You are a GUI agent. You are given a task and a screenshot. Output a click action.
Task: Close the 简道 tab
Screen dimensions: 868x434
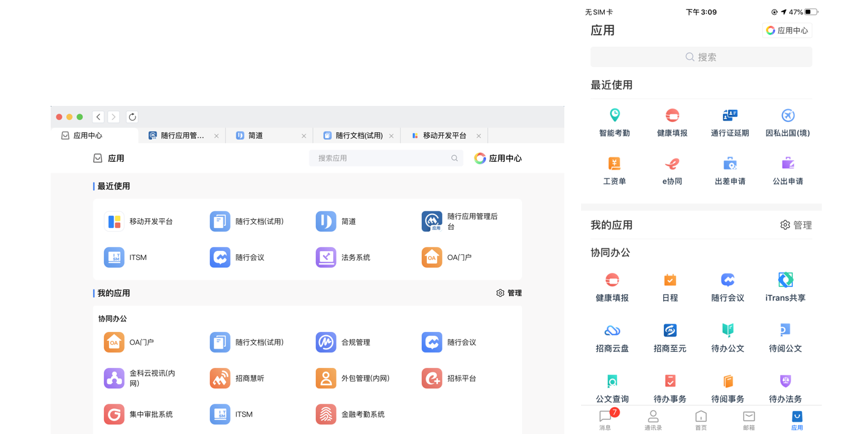(304, 136)
